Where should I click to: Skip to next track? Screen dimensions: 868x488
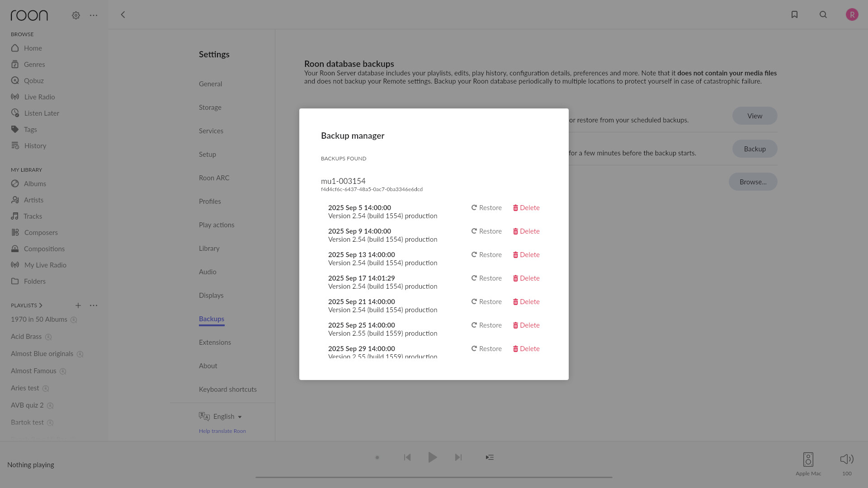coord(458,457)
